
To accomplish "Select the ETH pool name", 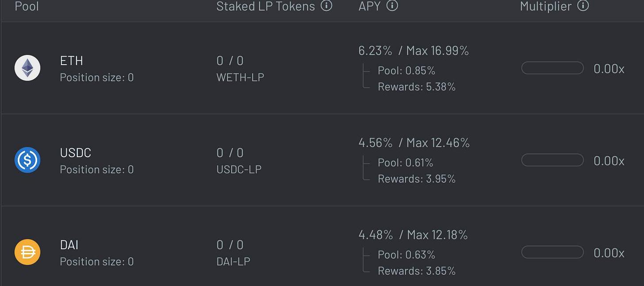I will click(72, 61).
